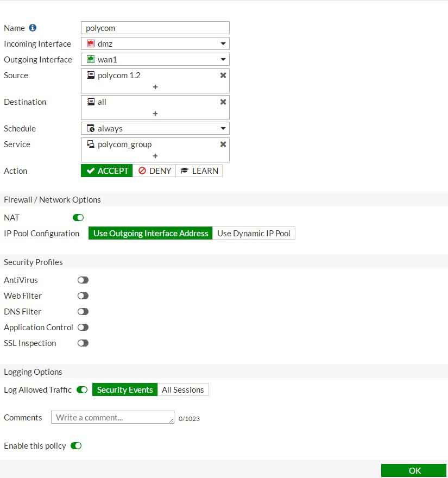The image size is (448, 478).
Task: Select Security Events logging
Action: coord(125,389)
